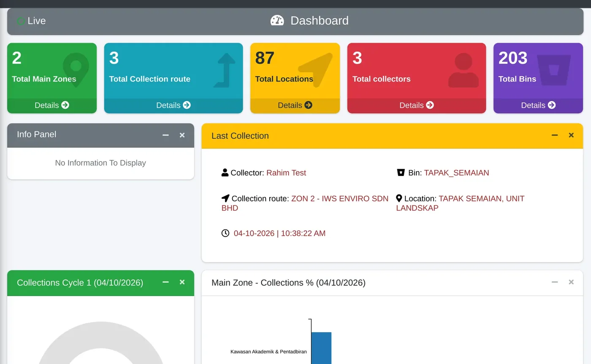Click the Live status spinner icon

(x=21, y=21)
